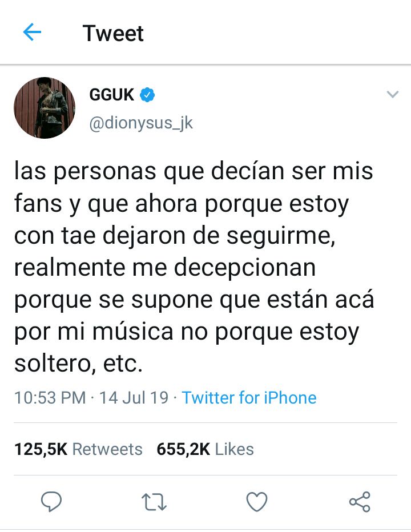This screenshot has width=411, height=532.
Task: Expand the tweet options chevron
Action: (x=393, y=94)
